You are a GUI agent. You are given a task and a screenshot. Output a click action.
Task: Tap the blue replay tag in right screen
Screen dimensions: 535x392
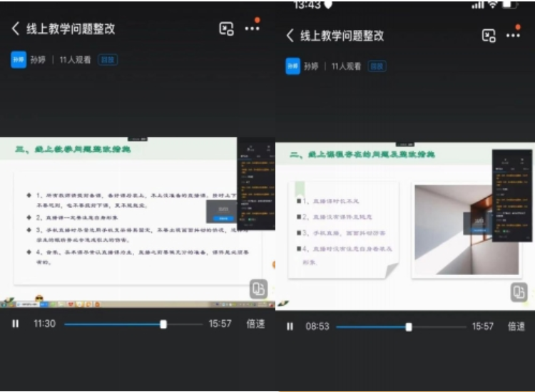[x=377, y=66]
